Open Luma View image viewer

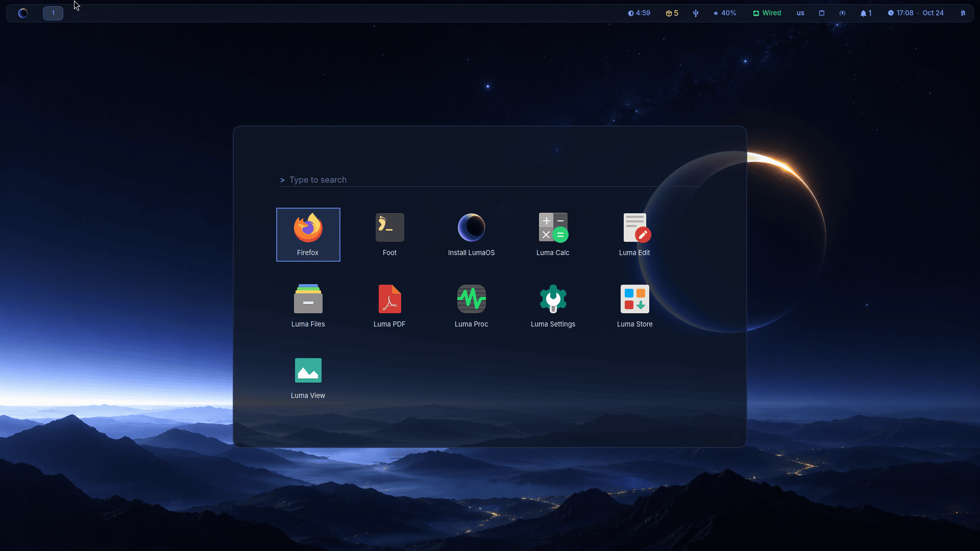click(x=308, y=378)
